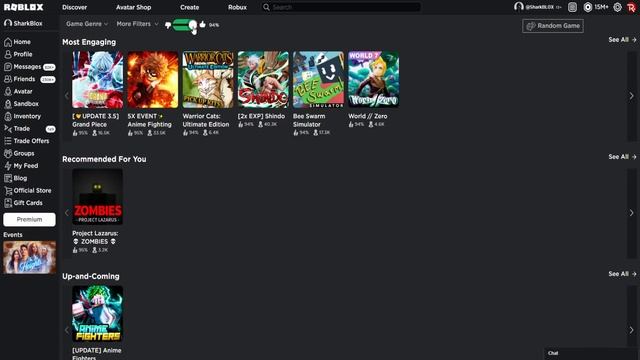
Task: Click Up-and-Coming row left arrow
Action: coord(67,330)
